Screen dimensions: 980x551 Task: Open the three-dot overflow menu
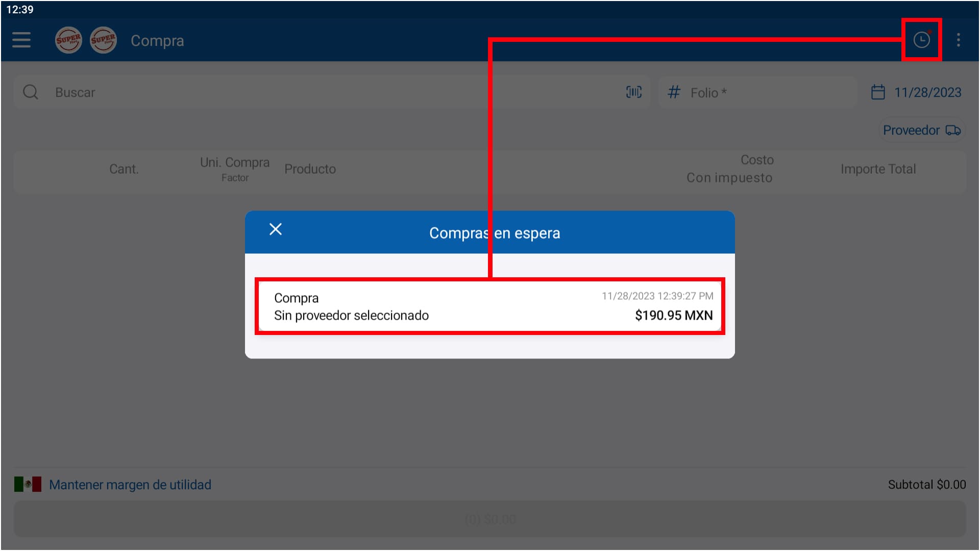tap(958, 40)
